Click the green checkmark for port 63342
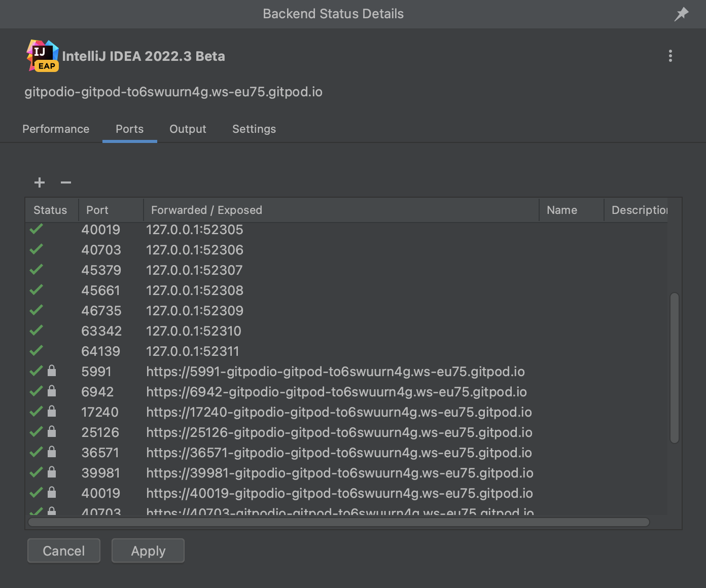The height and width of the screenshot is (588, 706). pyautogui.click(x=36, y=330)
